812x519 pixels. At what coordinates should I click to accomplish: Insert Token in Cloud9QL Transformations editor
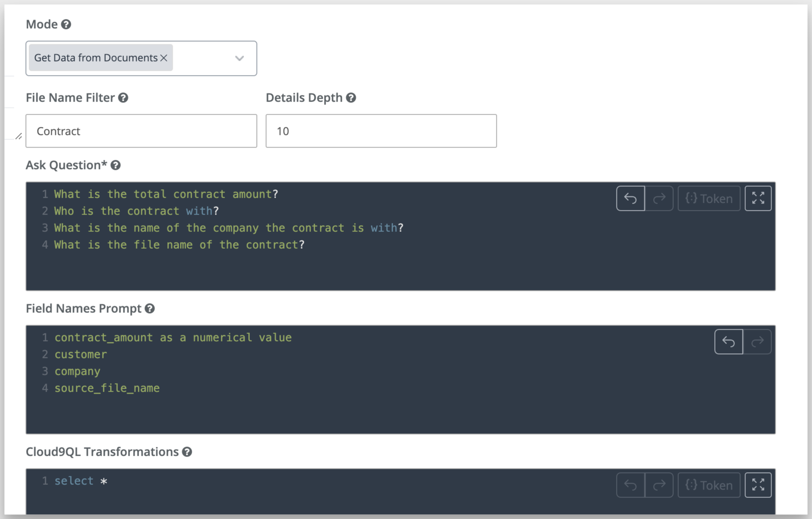(709, 485)
